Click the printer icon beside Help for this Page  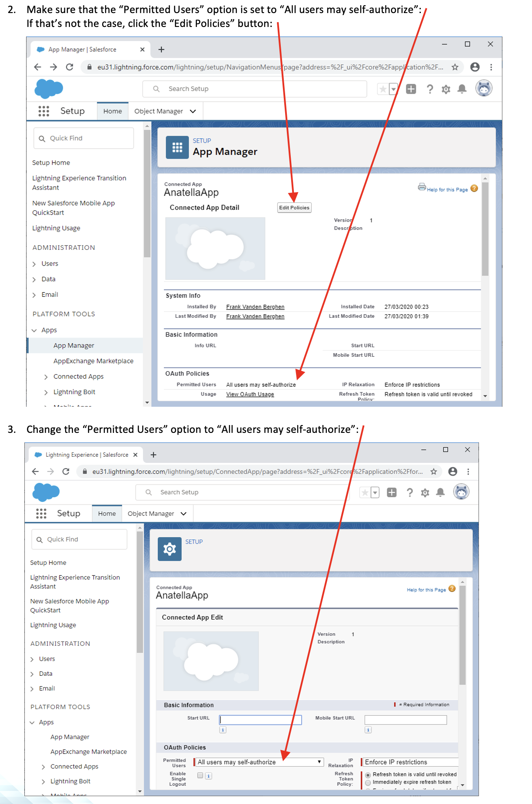422,187
